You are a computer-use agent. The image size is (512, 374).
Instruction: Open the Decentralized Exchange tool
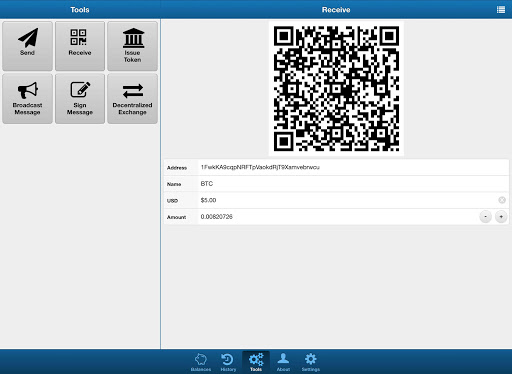132,99
